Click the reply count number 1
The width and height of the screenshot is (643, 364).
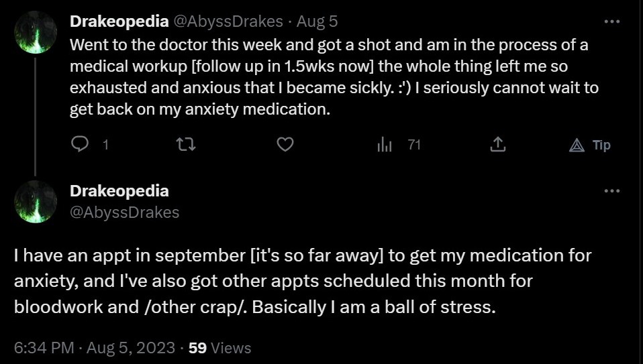point(105,145)
